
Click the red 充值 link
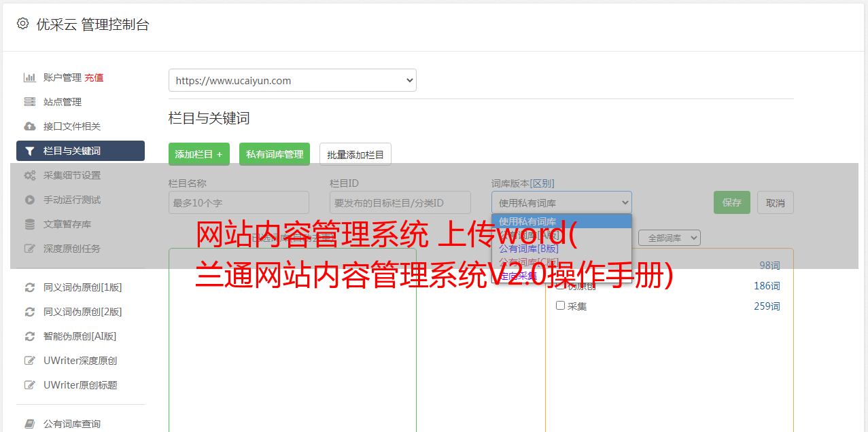click(x=94, y=77)
